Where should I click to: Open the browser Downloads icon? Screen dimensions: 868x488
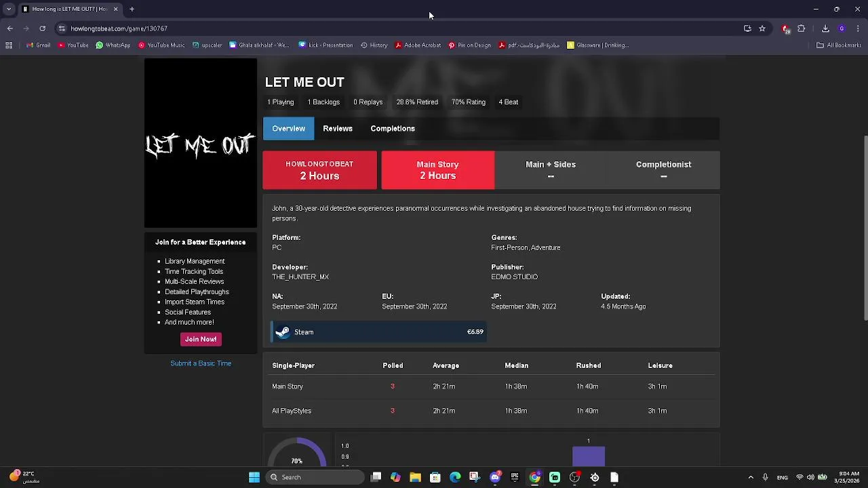pyautogui.click(x=825, y=28)
